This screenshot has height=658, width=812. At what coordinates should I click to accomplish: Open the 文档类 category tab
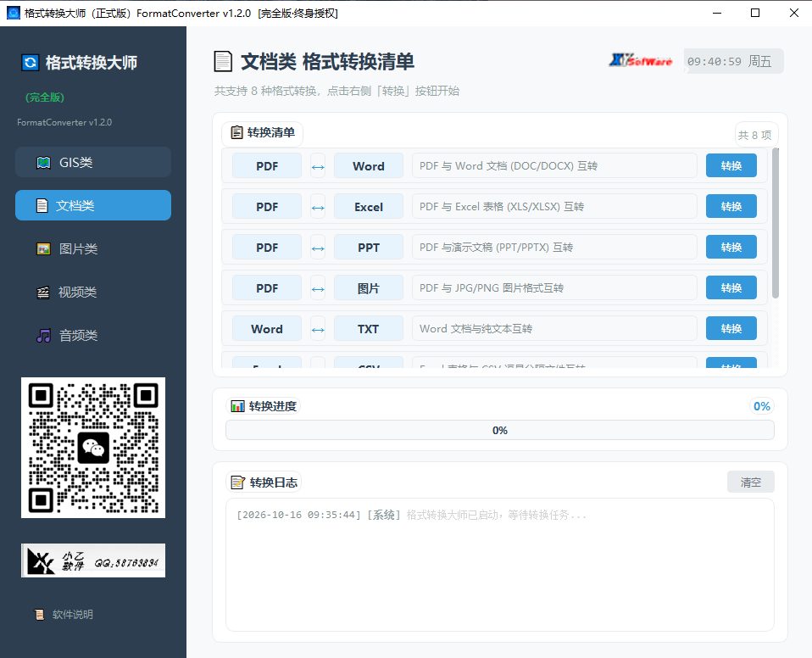click(93, 205)
